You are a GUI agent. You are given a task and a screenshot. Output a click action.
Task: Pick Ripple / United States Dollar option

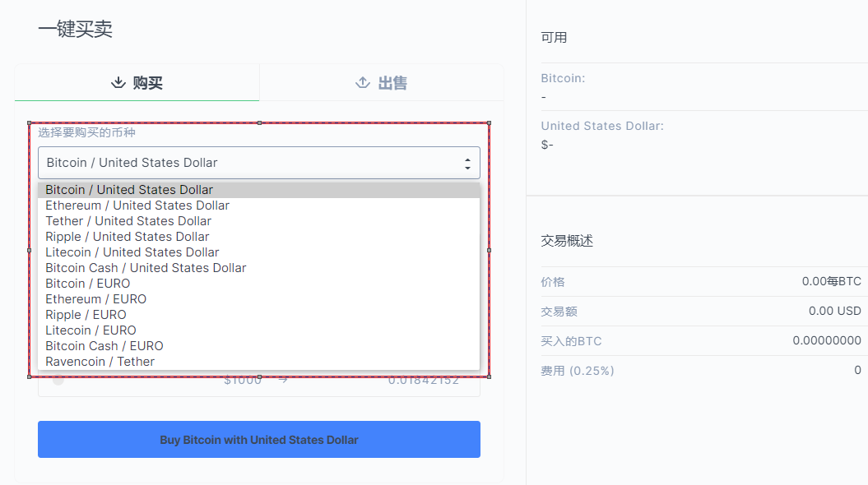(259, 237)
